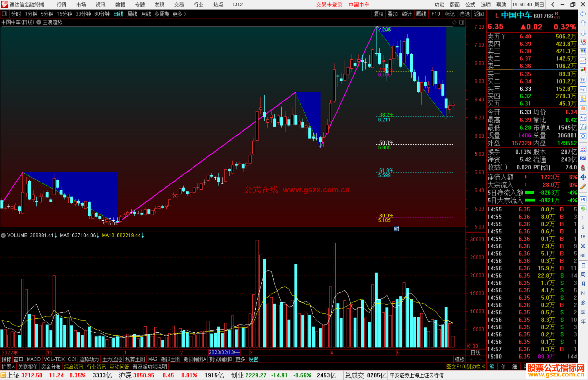Viewport: 588px width, 380px height.
Task: Click the red line chart sidebar icon
Action: [583, 61]
